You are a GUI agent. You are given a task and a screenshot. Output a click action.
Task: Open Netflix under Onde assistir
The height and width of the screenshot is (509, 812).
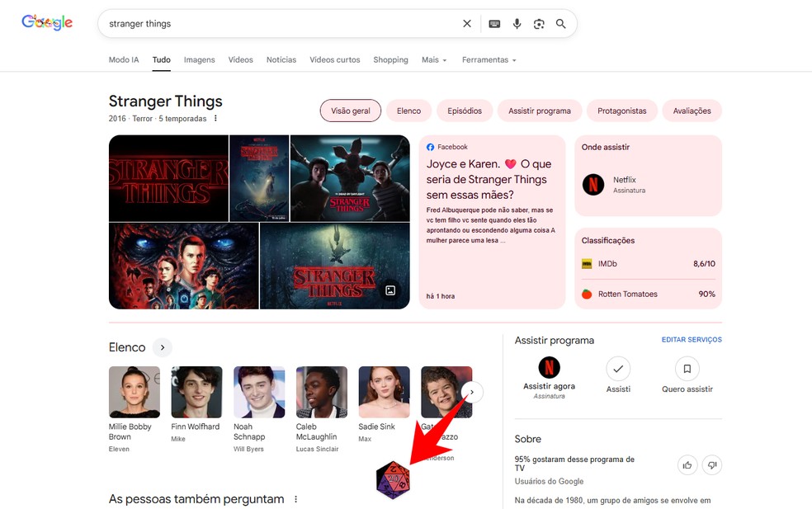tap(649, 184)
